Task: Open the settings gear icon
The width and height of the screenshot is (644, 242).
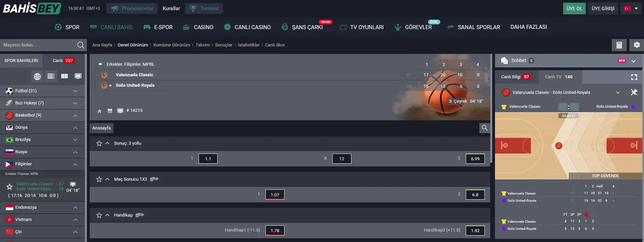Action: click(637, 45)
